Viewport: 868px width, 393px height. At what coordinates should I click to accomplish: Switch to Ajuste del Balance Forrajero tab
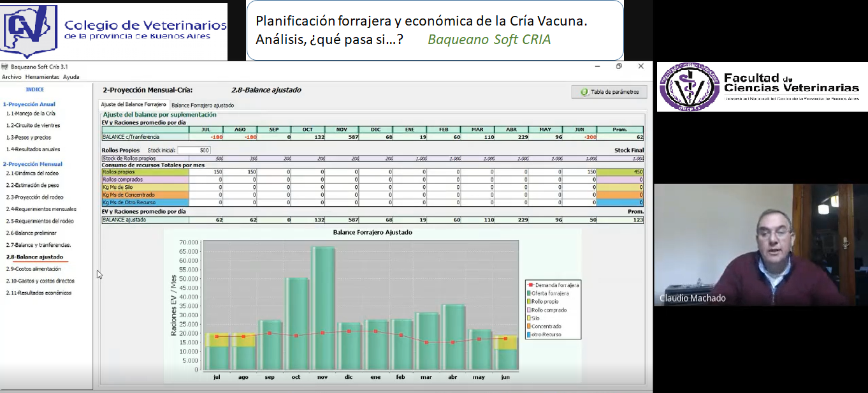(x=133, y=105)
